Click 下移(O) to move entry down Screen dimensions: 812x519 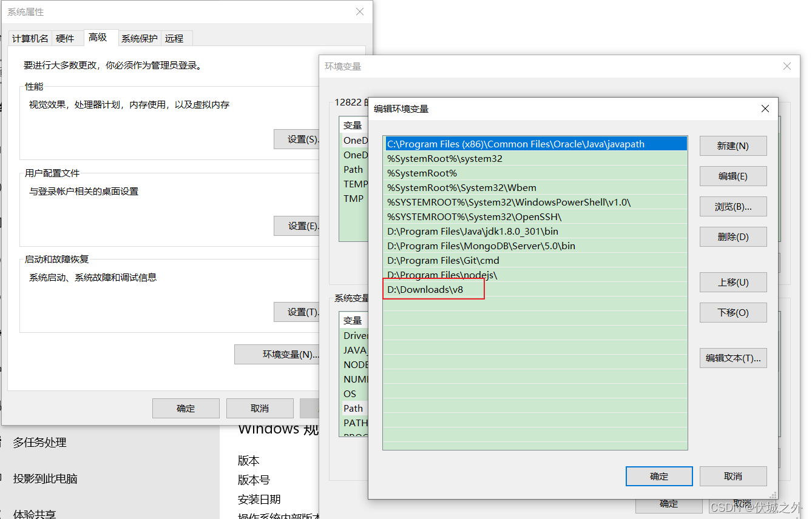(733, 313)
